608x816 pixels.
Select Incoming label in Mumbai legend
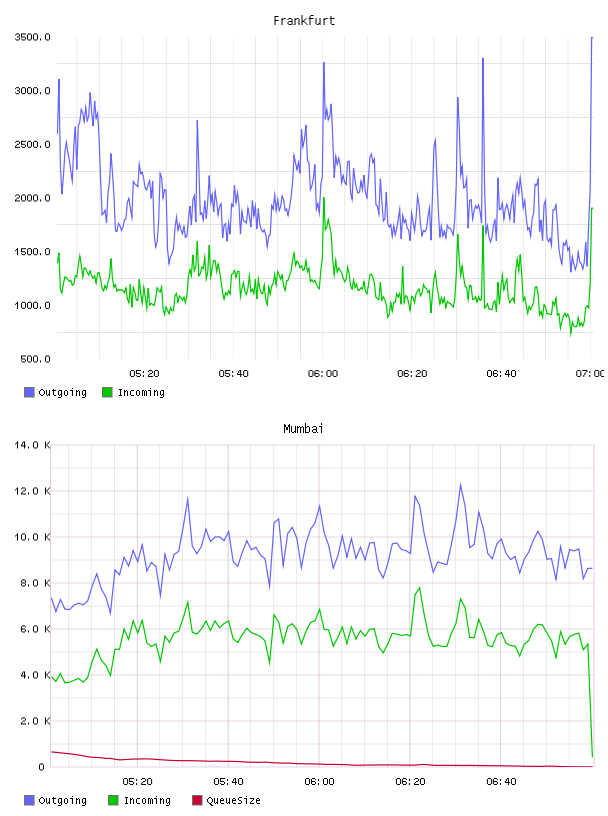tap(147, 800)
